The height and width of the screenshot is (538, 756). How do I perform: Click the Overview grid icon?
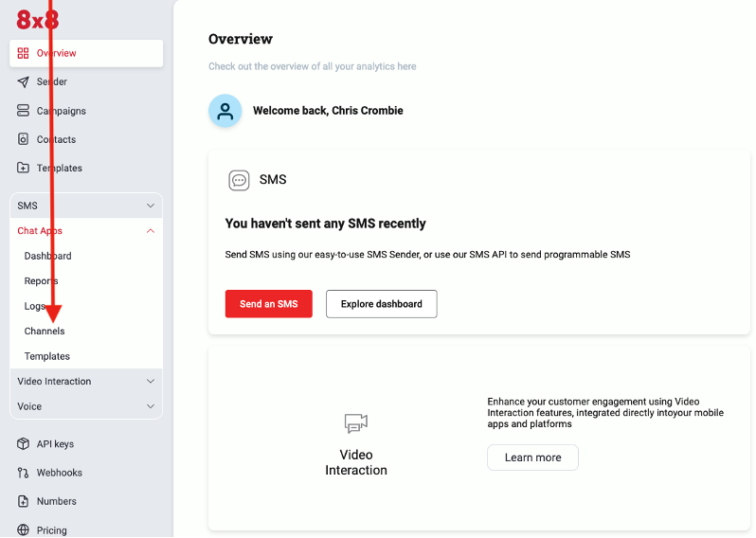pos(23,53)
